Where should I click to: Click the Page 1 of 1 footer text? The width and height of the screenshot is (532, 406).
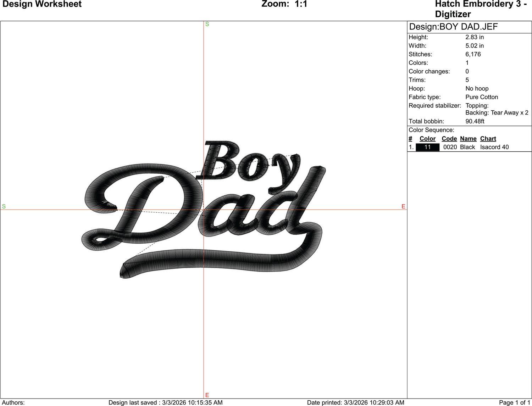[515, 402]
